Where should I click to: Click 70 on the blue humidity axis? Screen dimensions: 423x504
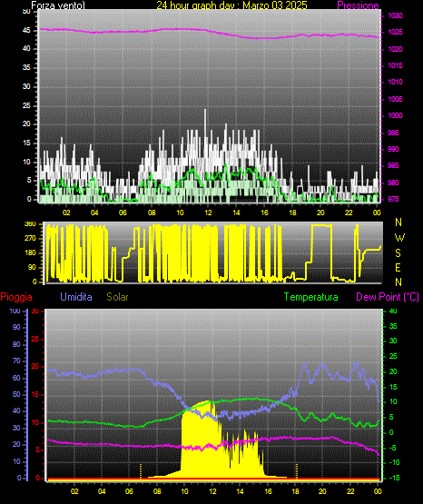16,361
